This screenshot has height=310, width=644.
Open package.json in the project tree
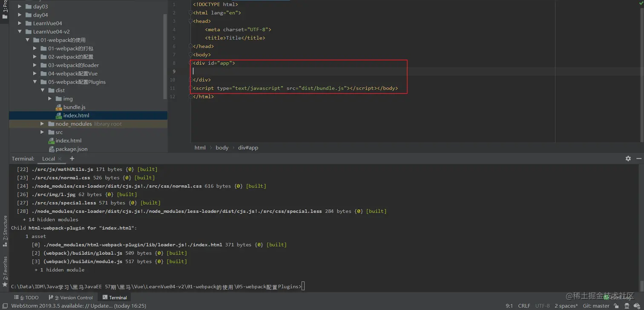(72, 149)
